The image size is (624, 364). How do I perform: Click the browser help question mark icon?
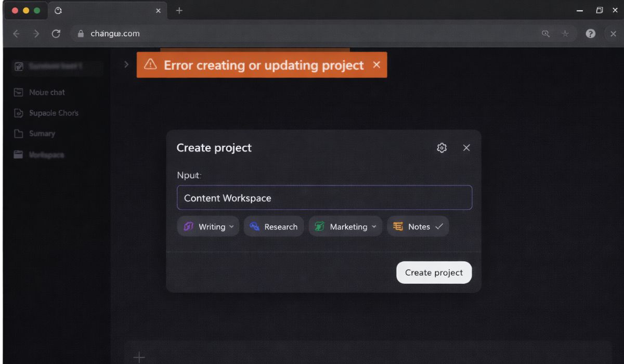coord(590,34)
